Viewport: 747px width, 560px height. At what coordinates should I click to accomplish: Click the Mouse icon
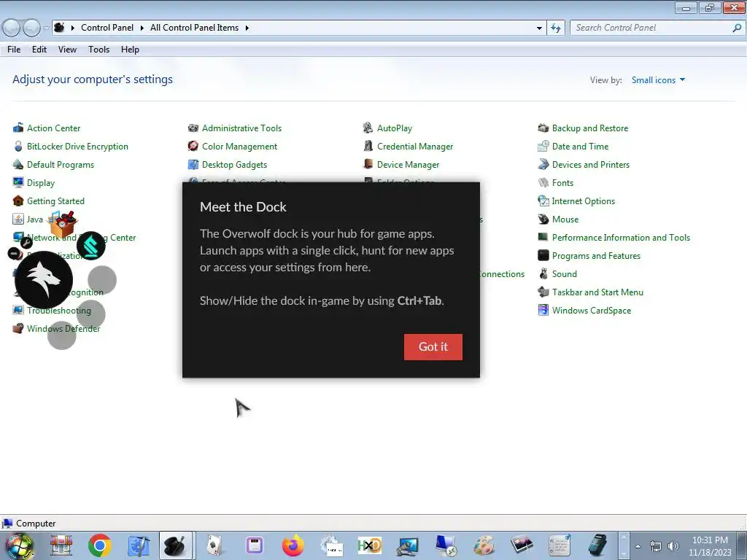pyautogui.click(x=543, y=219)
